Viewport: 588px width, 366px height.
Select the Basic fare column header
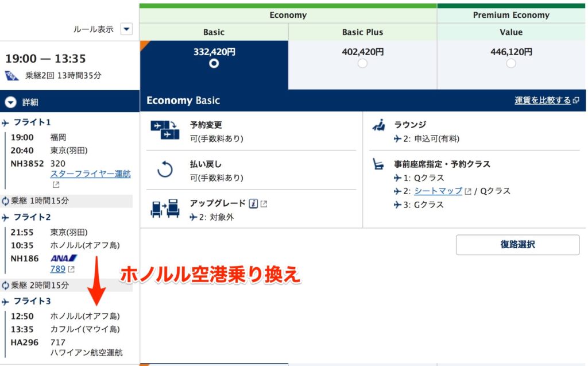(214, 32)
